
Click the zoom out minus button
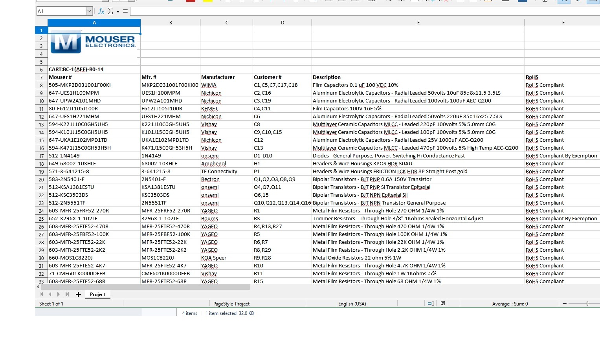[x=565, y=304]
